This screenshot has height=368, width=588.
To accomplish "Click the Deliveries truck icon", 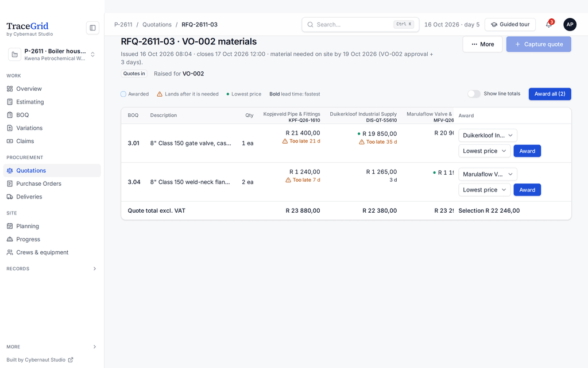I will 10,197.
